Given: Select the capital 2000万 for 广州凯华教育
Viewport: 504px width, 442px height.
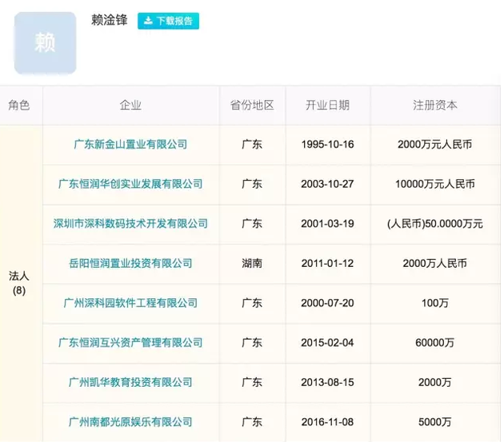Looking at the screenshot, I should pos(435,382).
